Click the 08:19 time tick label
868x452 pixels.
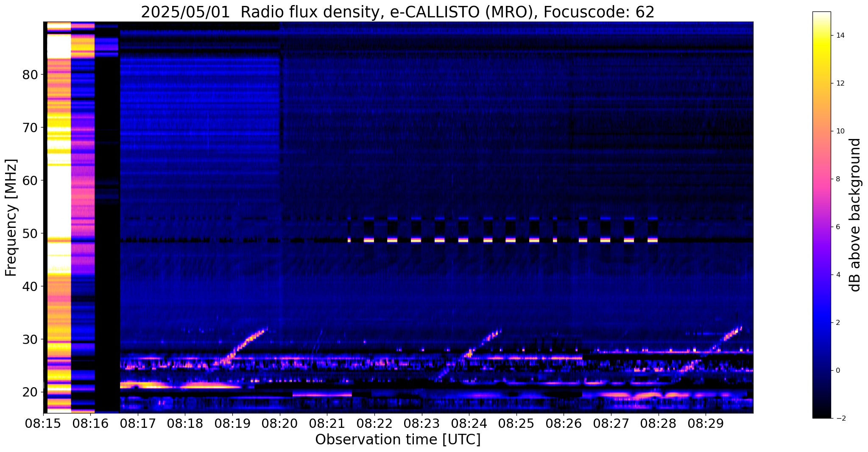(x=232, y=424)
